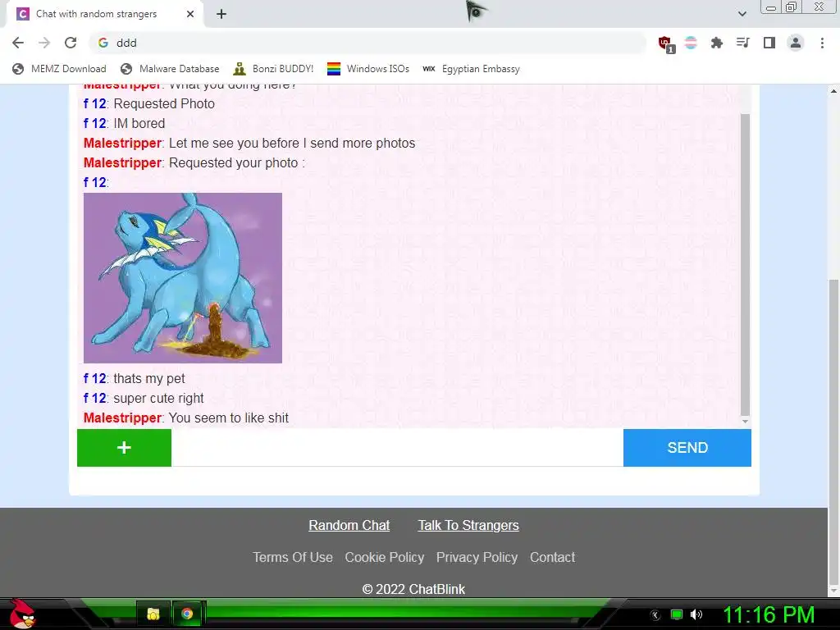Click the Angry Birds start button
Viewport: 840px width, 630px height.
22,614
